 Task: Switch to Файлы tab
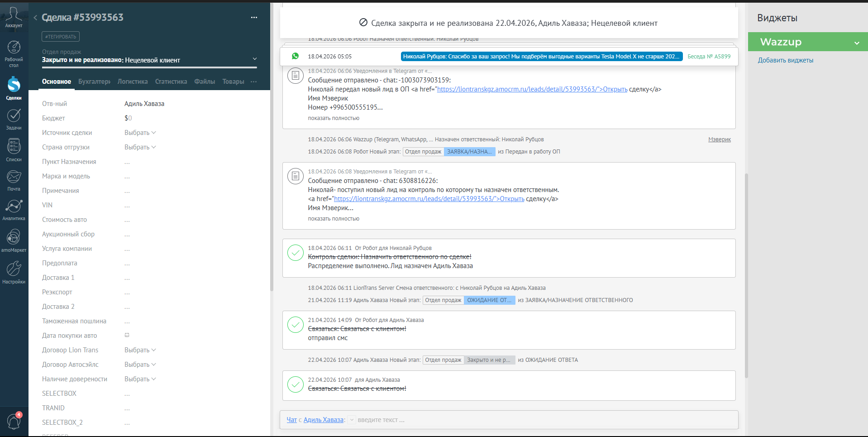tap(205, 82)
